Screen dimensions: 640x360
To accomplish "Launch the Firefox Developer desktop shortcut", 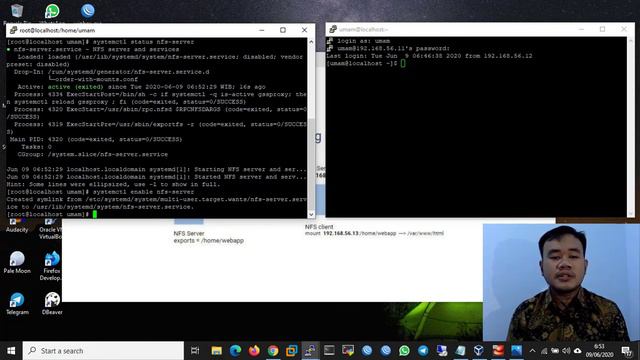I will [x=51, y=266].
